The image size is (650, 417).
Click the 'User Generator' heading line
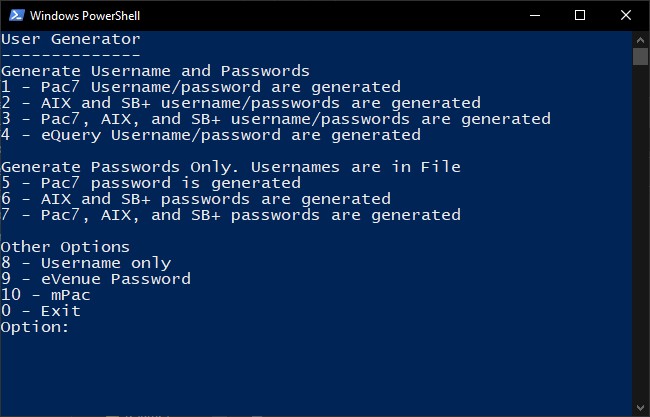[x=70, y=39]
